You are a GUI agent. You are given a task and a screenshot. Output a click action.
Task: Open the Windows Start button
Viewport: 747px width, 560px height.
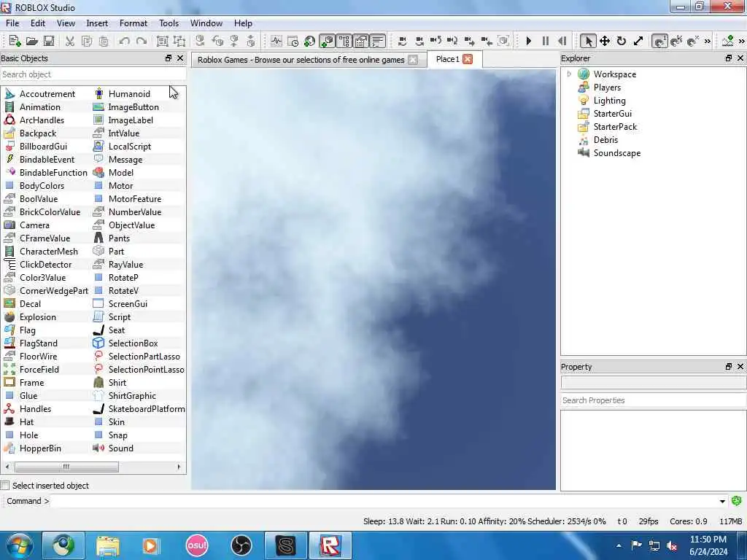pos(20,545)
